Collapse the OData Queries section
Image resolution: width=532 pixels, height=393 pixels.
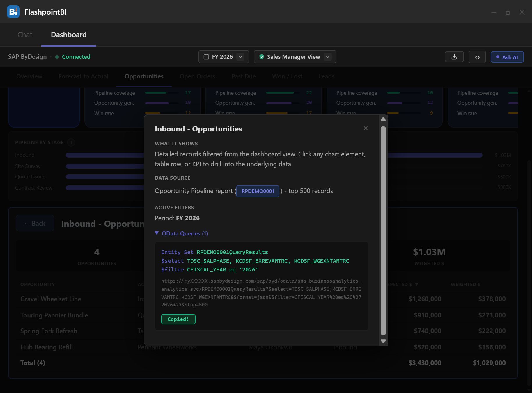point(181,233)
